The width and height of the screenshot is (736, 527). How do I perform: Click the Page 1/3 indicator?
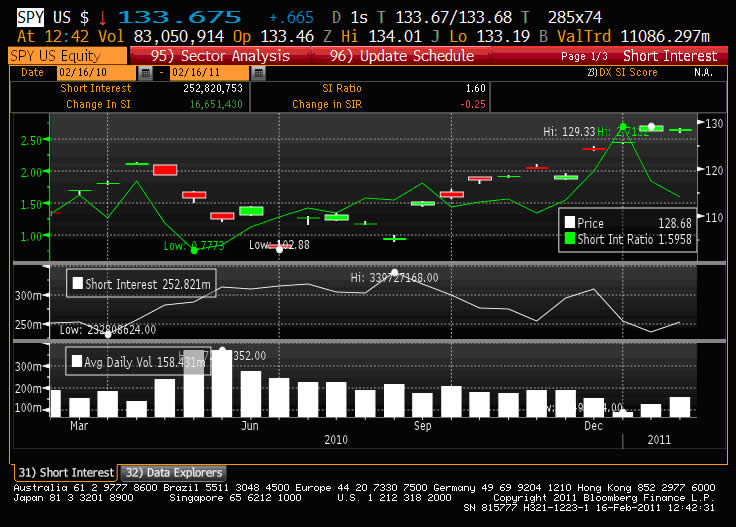tap(584, 56)
